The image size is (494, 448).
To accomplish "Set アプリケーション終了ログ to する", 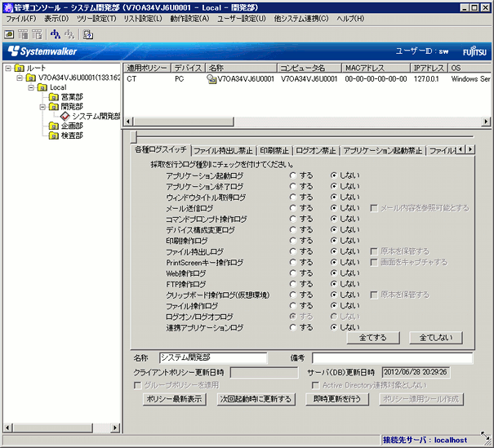I will click(293, 186).
